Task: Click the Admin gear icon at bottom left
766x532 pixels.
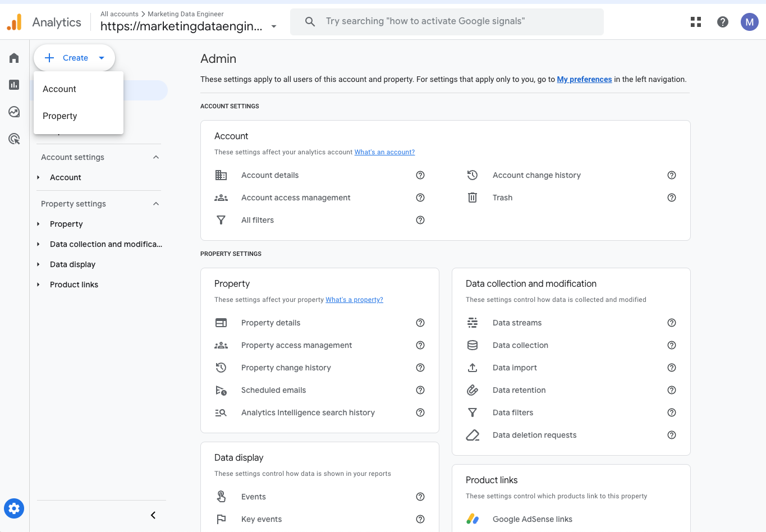Action: point(13,508)
